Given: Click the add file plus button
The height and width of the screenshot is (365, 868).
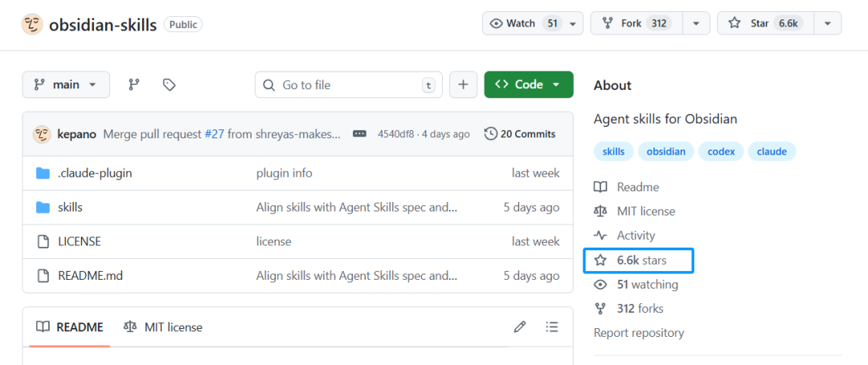Looking at the screenshot, I should [463, 84].
